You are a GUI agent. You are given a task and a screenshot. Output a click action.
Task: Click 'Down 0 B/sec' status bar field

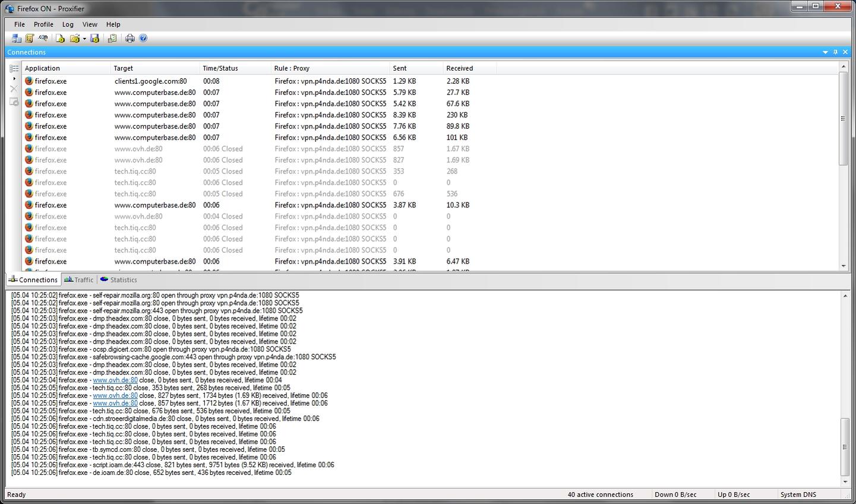click(675, 495)
